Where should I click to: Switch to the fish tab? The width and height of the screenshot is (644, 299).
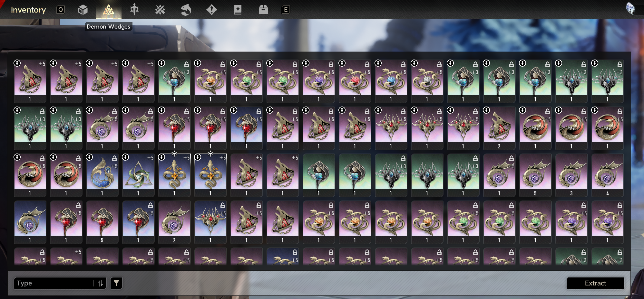click(x=186, y=10)
